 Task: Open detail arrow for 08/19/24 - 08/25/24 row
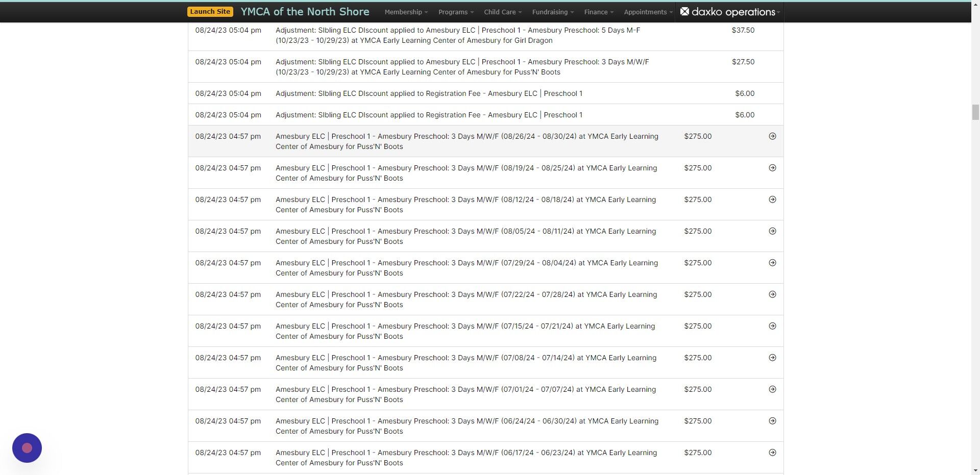pyautogui.click(x=772, y=167)
